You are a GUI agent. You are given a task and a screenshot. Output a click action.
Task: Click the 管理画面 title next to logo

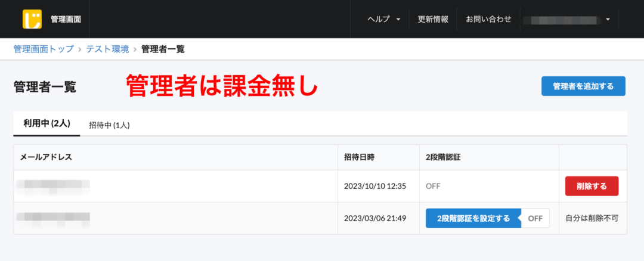(x=66, y=19)
